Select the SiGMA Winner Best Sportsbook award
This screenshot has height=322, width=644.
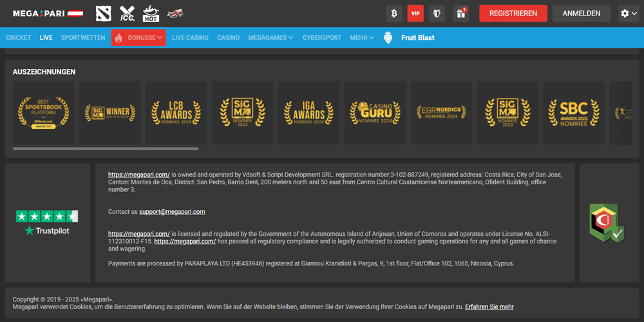pyautogui.click(x=110, y=113)
